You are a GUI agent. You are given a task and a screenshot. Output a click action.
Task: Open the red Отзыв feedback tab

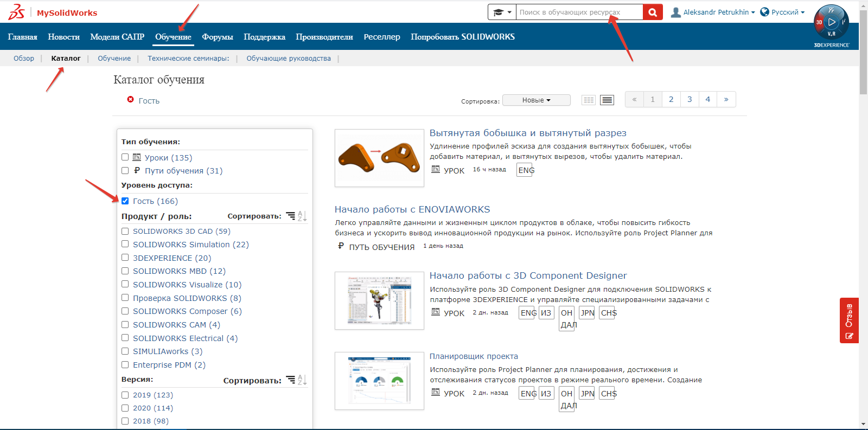click(849, 320)
